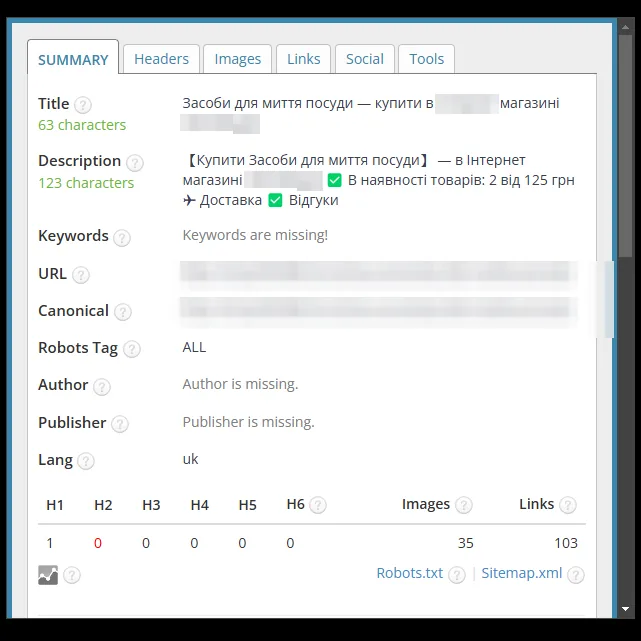
Task: Click the vertical scrollbar thumb
Action: pos(625,146)
